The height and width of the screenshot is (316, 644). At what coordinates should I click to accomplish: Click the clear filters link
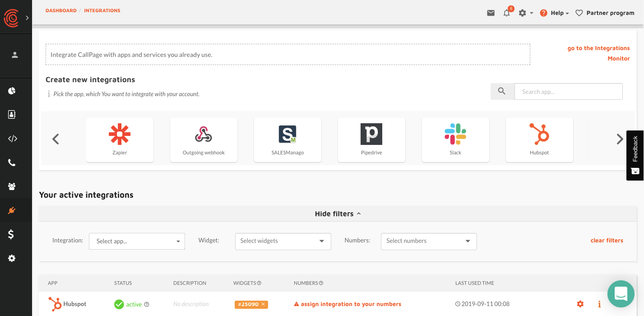[607, 240]
